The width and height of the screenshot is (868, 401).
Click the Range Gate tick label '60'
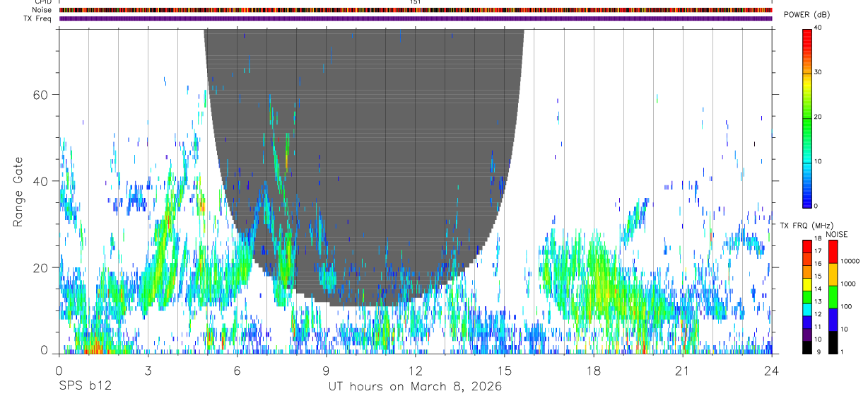point(40,94)
